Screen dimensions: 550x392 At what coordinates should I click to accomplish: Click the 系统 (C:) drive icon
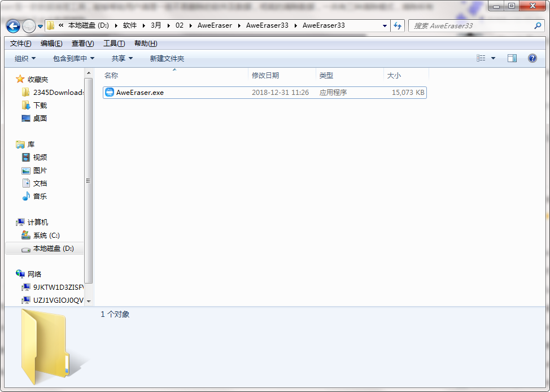25,235
